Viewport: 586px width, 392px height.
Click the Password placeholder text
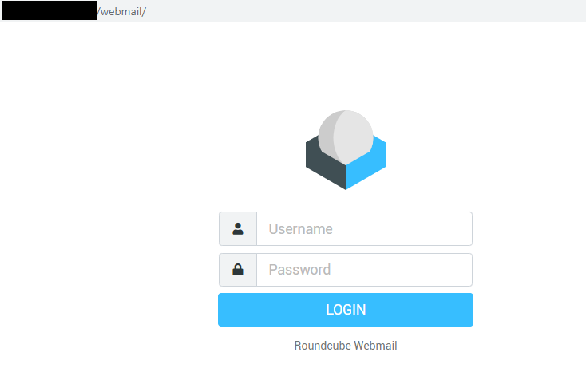299,270
